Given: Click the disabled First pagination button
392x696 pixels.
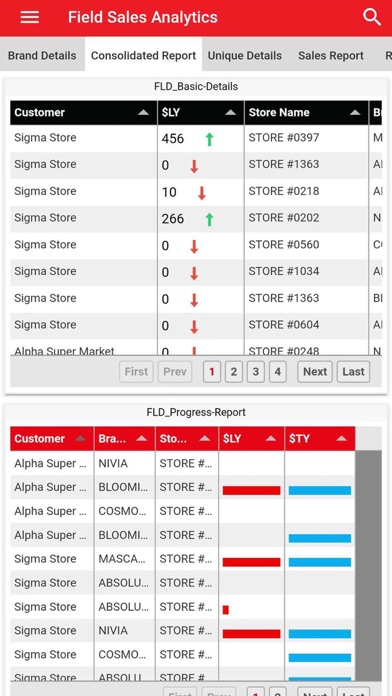Looking at the screenshot, I should [136, 372].
